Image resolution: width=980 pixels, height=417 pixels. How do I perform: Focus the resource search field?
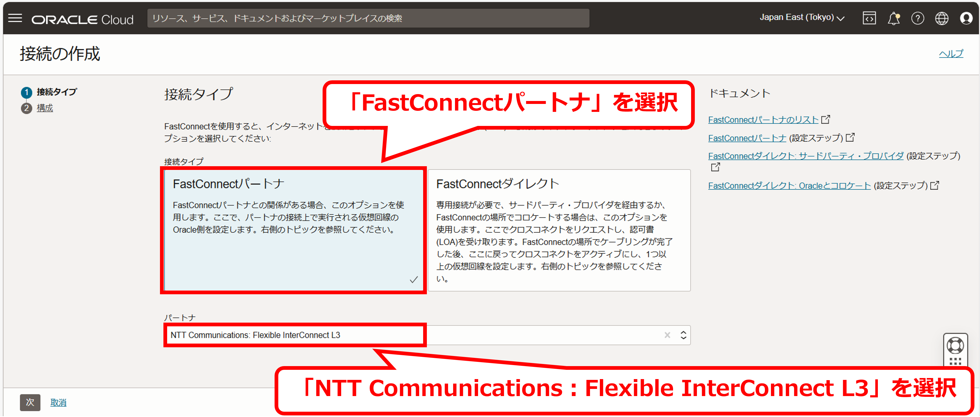click(368, 18)
